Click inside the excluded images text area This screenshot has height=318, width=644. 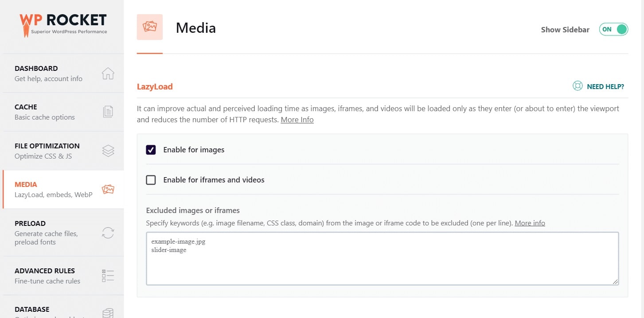[x=382, y=259]
